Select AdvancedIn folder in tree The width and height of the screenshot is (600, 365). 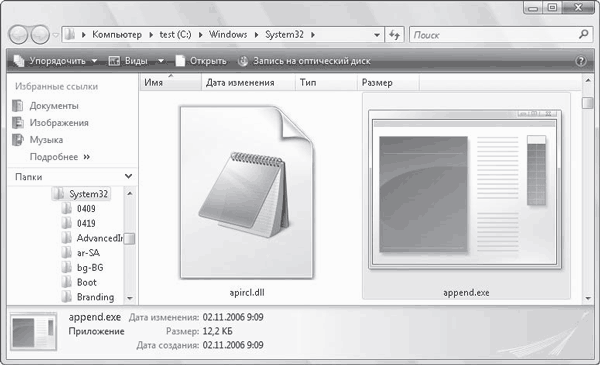(99, 238)
